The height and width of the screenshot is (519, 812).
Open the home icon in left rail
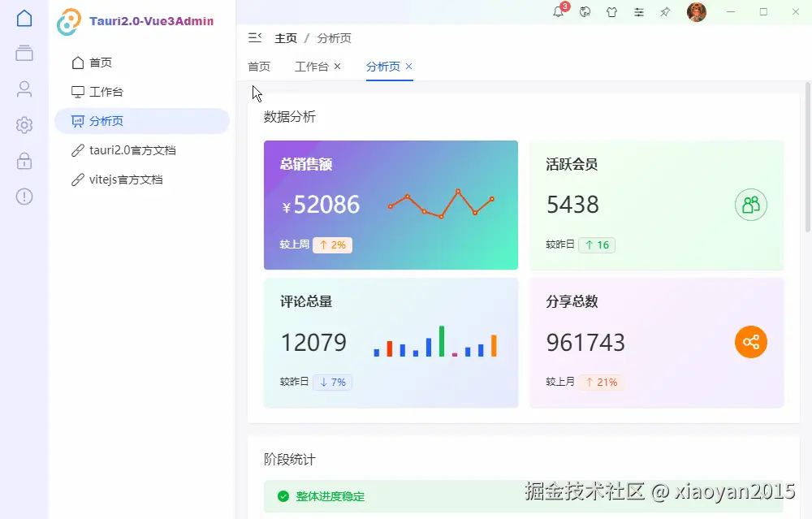click(x=24, y=18)
